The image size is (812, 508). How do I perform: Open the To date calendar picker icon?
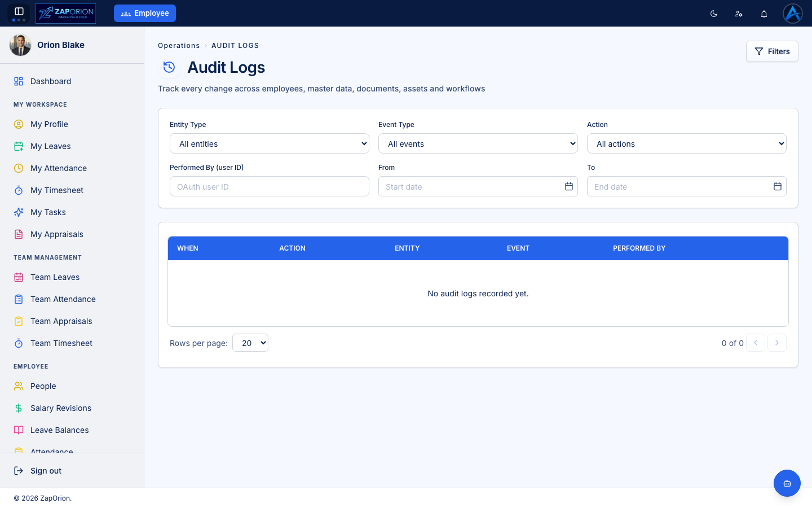click(778, 186)
